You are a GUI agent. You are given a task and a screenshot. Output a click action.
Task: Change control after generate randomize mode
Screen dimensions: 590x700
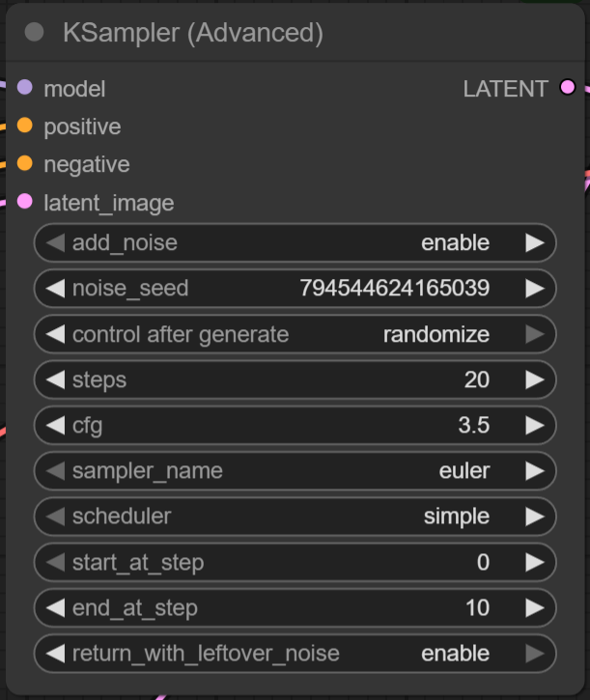[435, 335]
